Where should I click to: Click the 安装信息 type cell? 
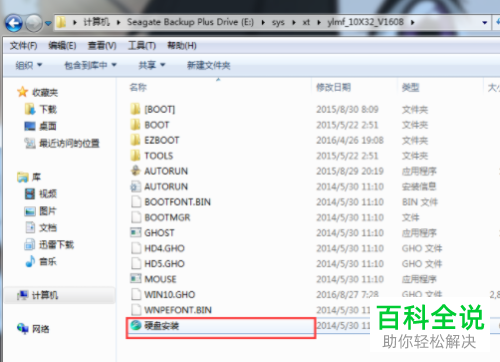pyautogui.click(x=419, y=186)
